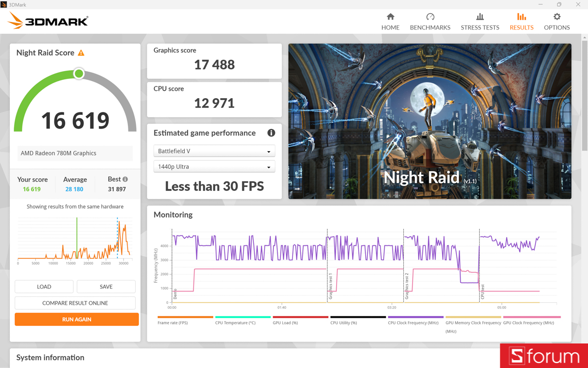Go to the Benchmarks tab
Viewport: 588px width, 368px height.
[430, 22]
